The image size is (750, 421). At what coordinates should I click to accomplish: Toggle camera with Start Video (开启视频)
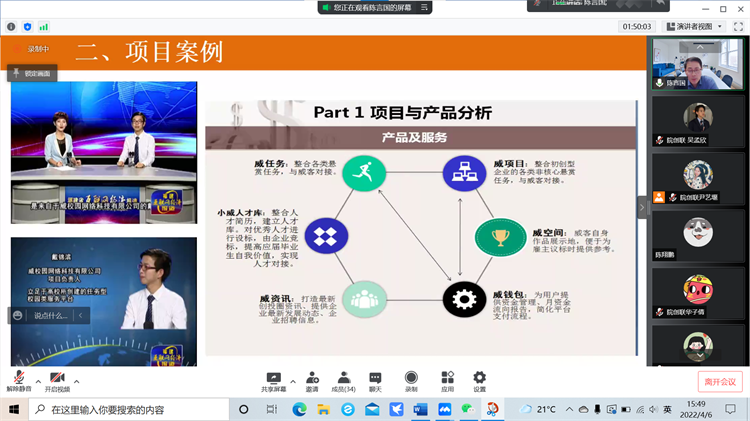pos(57,380)
